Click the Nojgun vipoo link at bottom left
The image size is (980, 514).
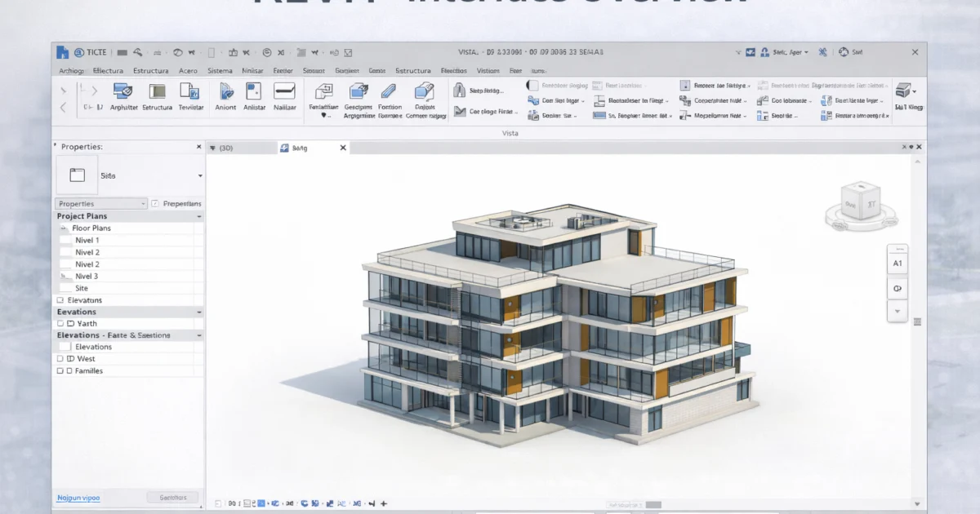(x=77, y=497)
